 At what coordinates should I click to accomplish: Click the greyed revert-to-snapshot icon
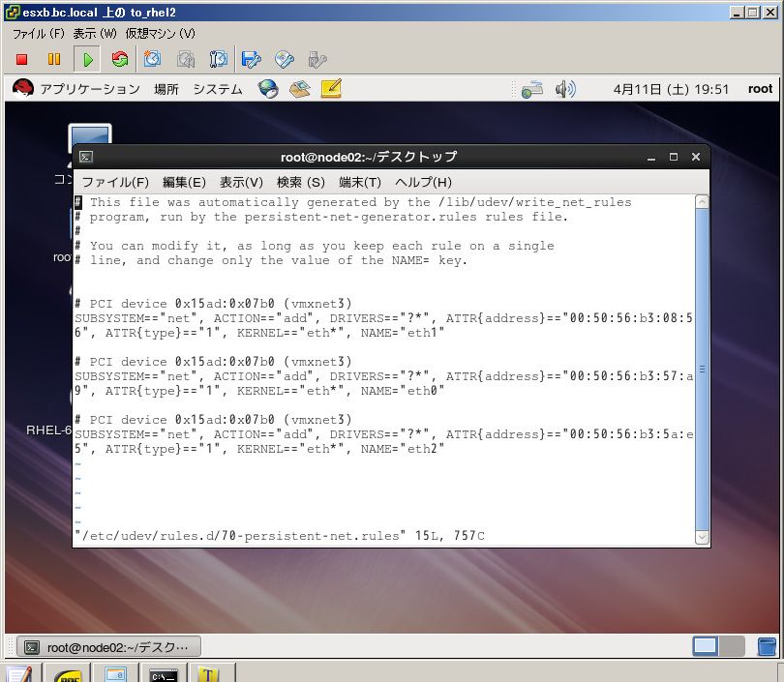click(186, 59)
